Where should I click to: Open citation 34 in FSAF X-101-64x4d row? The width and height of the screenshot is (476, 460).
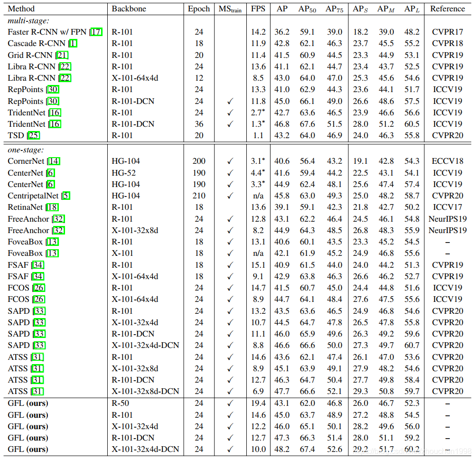point(38,276)
